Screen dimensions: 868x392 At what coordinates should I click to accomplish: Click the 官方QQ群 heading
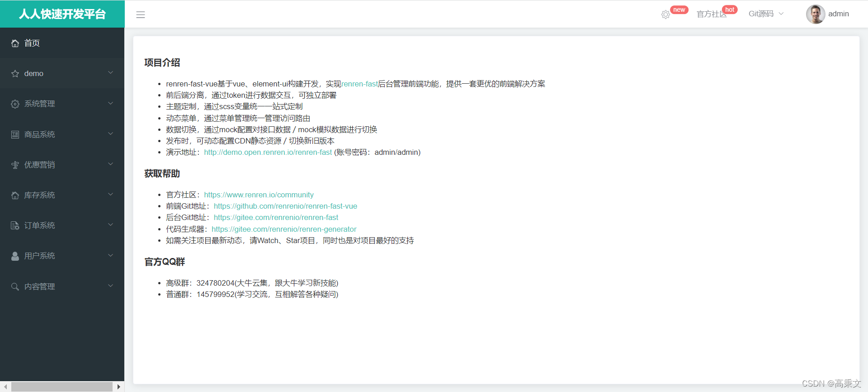165,262
